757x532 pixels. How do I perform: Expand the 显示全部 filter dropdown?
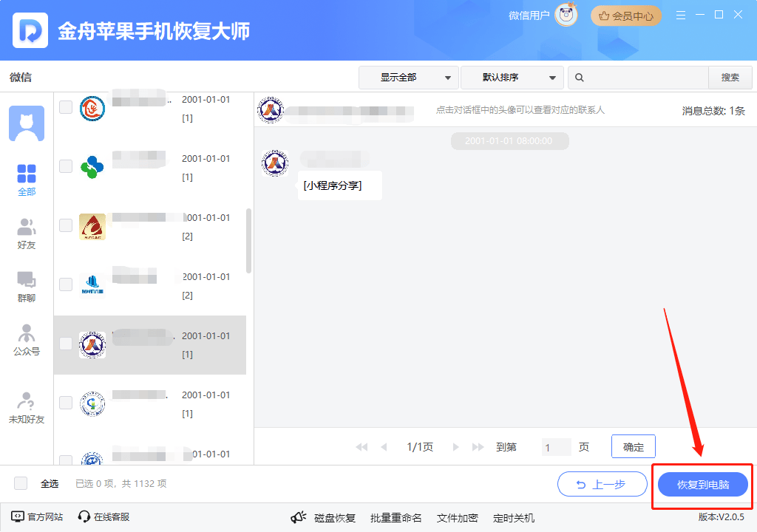pos(408,78)
